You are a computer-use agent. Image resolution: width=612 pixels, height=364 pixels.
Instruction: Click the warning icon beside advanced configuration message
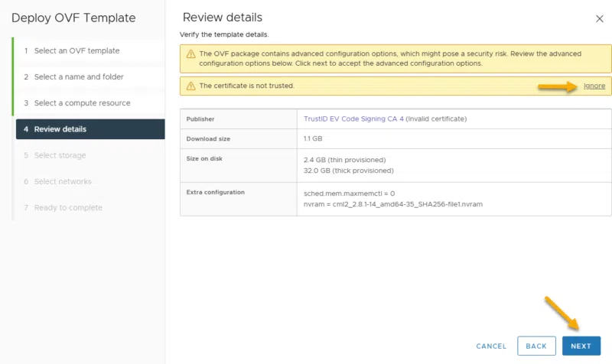pyautogui.click(x=190, y=54)
